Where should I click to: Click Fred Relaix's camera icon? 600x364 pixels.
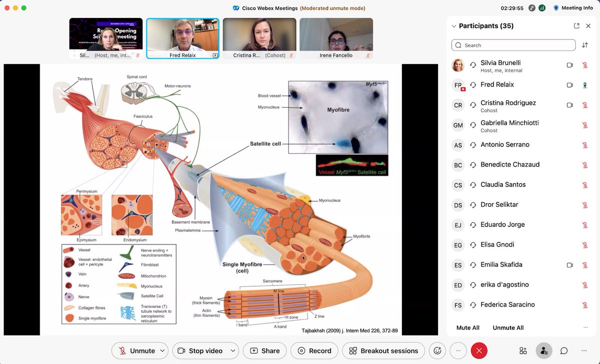click(569, 85)
